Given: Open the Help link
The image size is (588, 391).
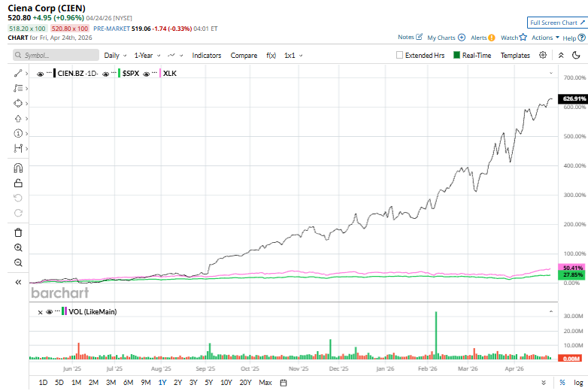Looking at the screenshot, I should pyautogui.click(x=574, y=38).
